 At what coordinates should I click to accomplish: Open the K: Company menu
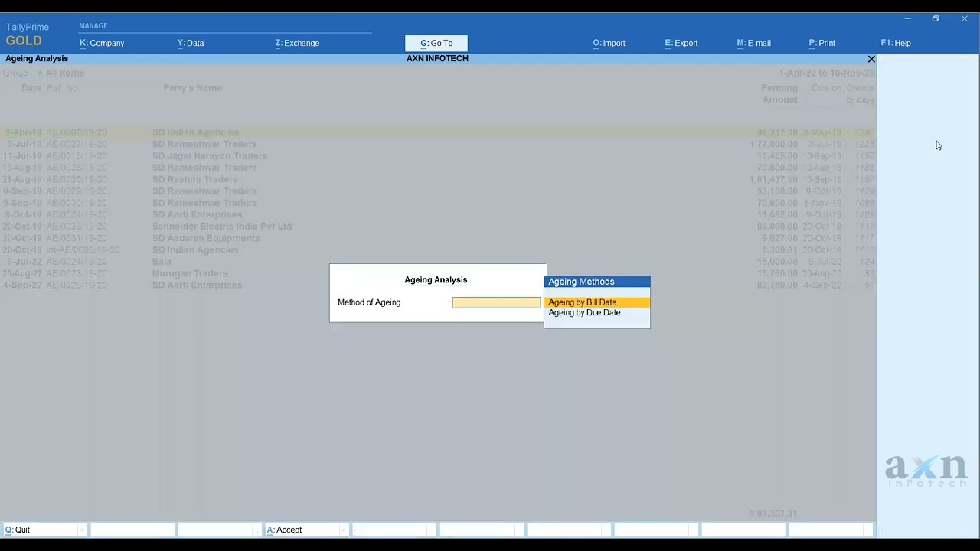pyautogui.click(x=102, y=43)
